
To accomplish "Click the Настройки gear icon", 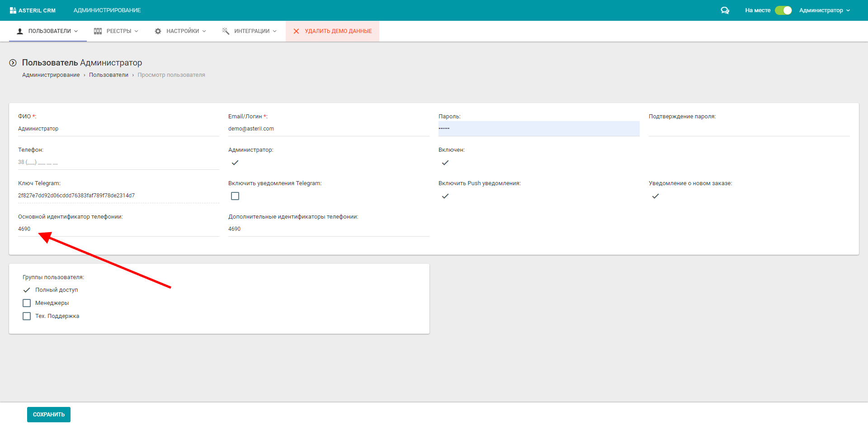I will [x=158, y=31].
